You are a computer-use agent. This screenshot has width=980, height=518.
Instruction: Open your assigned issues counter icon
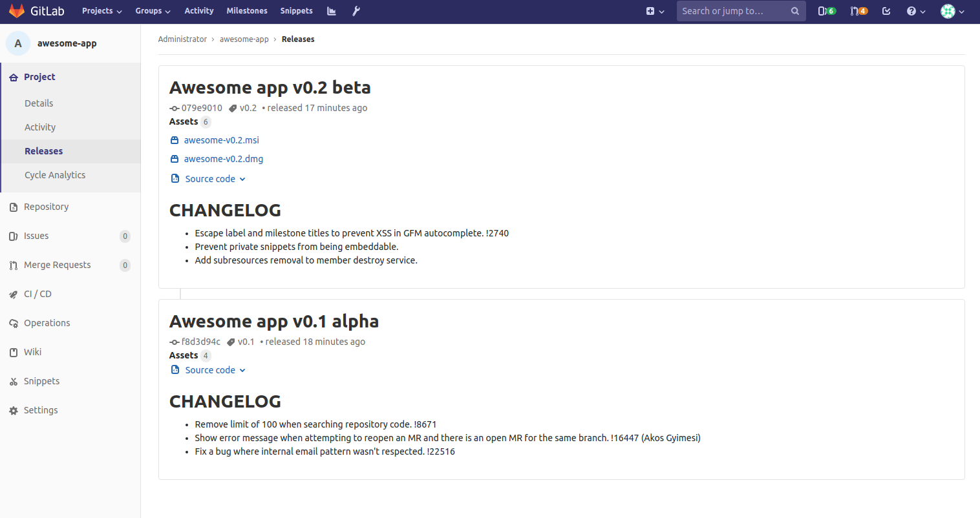(x=826, y=11)
